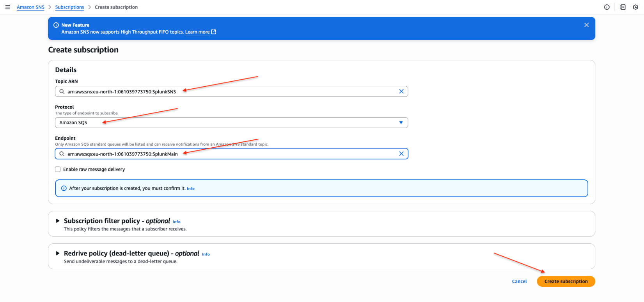Enable raw message delivery checkbox
The image size is (644, 302).
click(x=58, y=170)
